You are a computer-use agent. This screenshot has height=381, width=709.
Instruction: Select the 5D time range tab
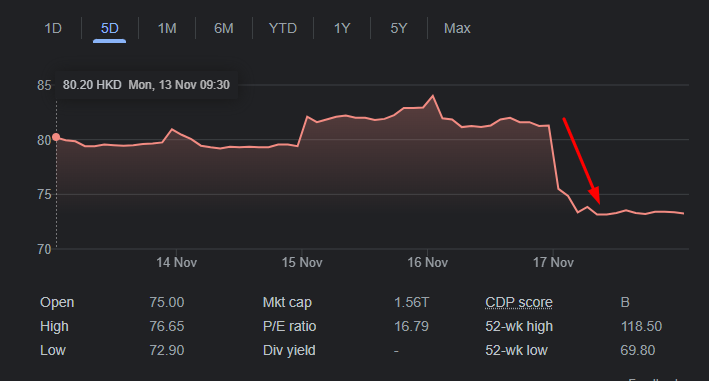(109, 28)
